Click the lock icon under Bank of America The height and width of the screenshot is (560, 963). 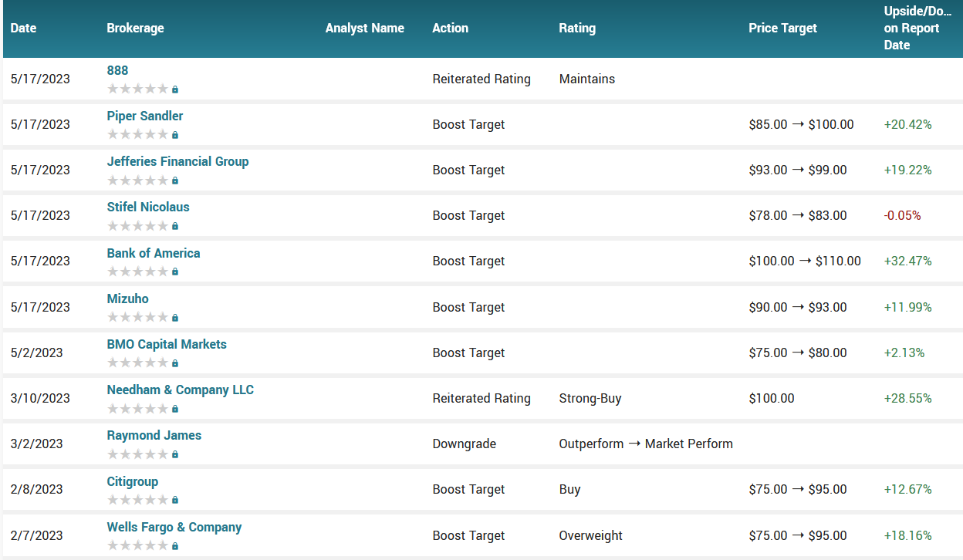click(175, 272)
